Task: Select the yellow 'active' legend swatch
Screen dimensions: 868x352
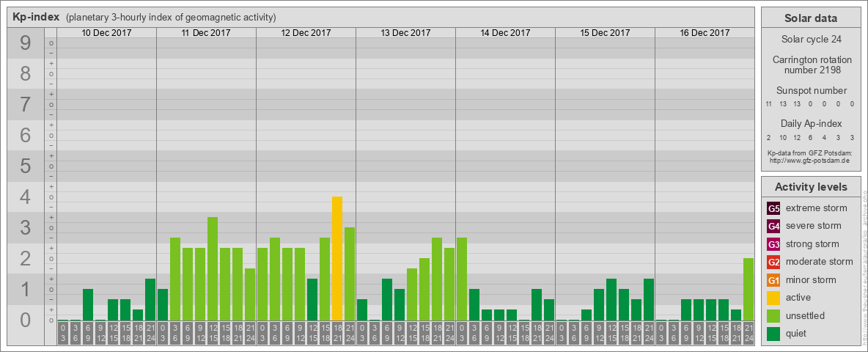Action: (774, 298)
